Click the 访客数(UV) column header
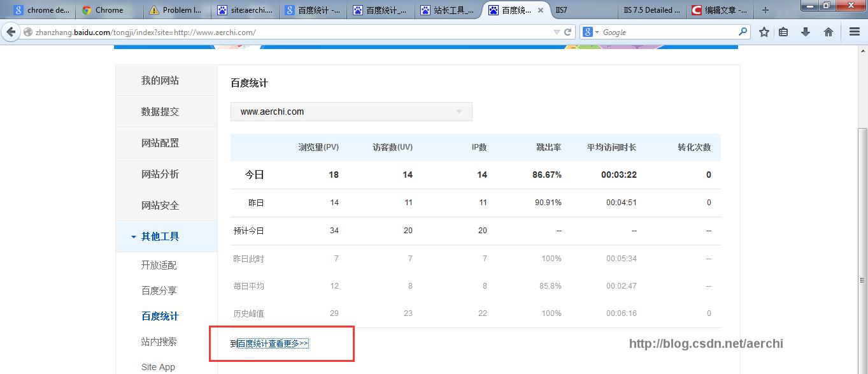This screenshot has width=868, height=374. tap(392, 147)
